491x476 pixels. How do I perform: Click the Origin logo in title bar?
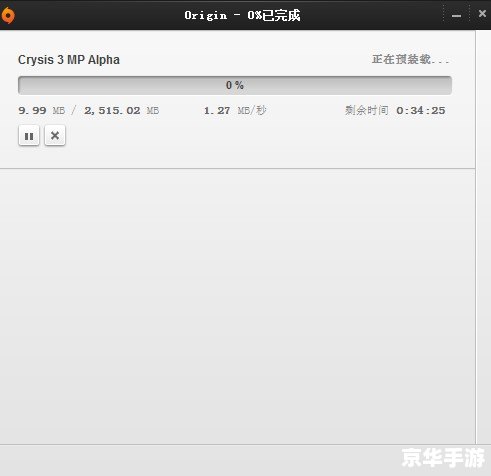click(x=7, y=15)
